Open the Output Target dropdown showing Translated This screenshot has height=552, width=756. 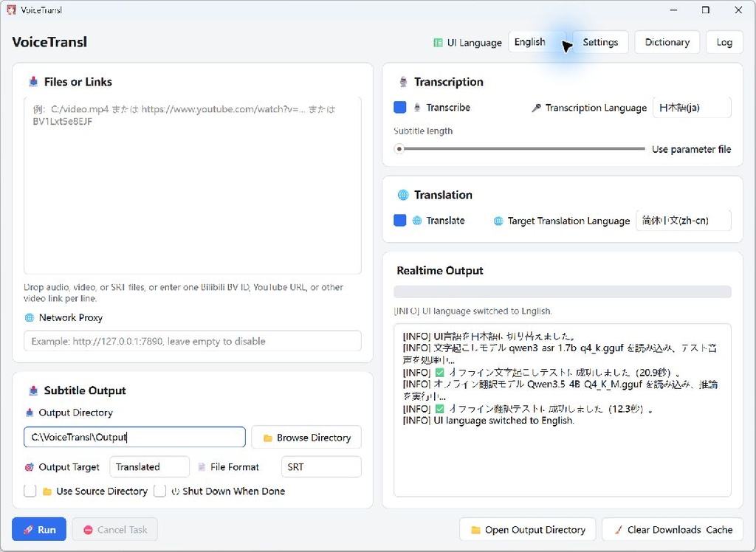[149, 466]
